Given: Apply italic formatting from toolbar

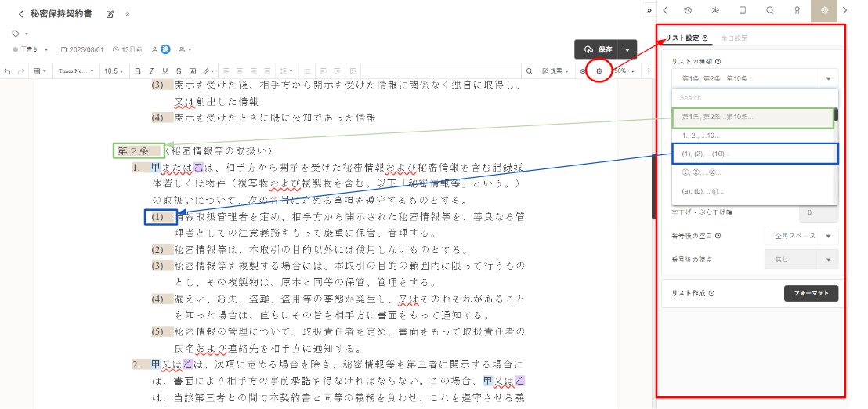Looking at the screenshot, I should click(x=152, y=71).
